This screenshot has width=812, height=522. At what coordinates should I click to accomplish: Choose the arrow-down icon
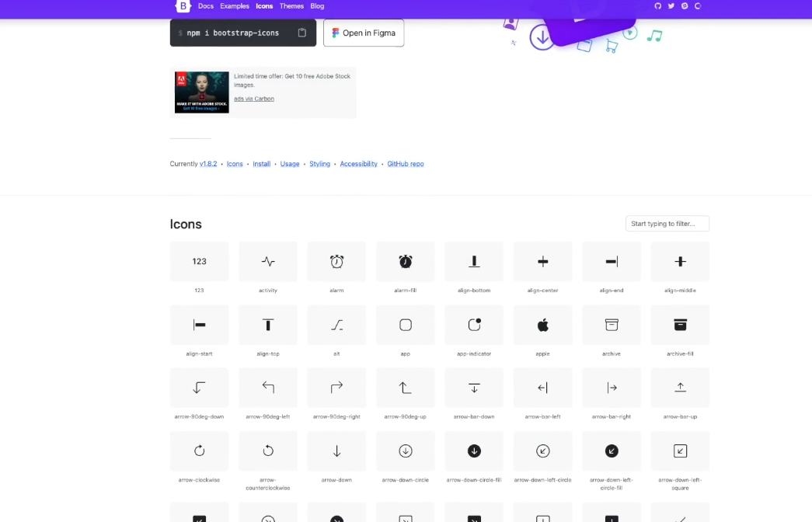(336, 451)
